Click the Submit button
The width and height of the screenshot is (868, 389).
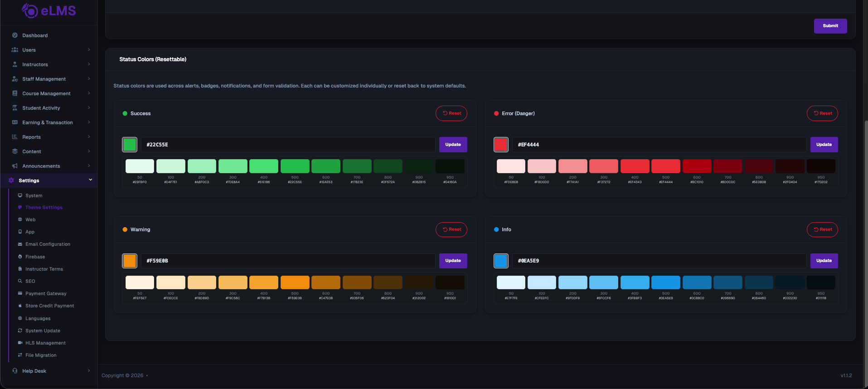click(830, 26)
